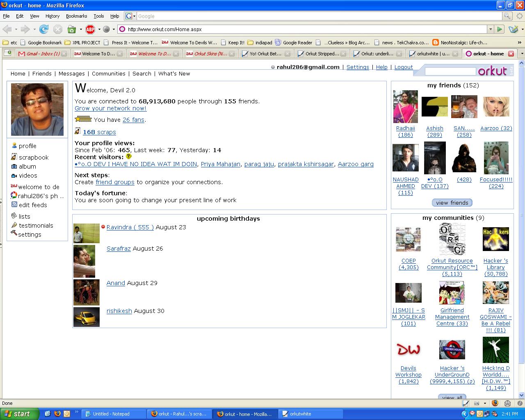Expand the Quick Launch overflow chevron
525x420 pixels.
tap(77, 412)
